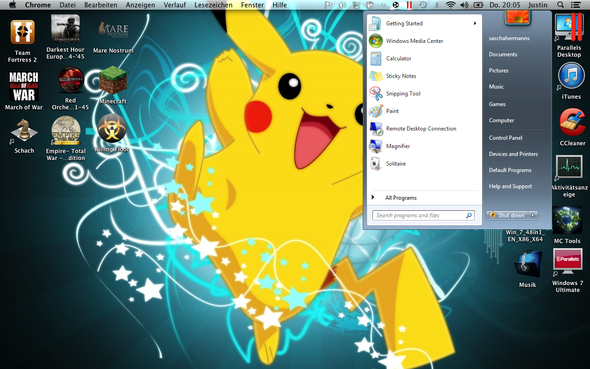Screen dimensions: 590x369
Task: Launch Minecraft from the desktop
Action: (113, 80)
